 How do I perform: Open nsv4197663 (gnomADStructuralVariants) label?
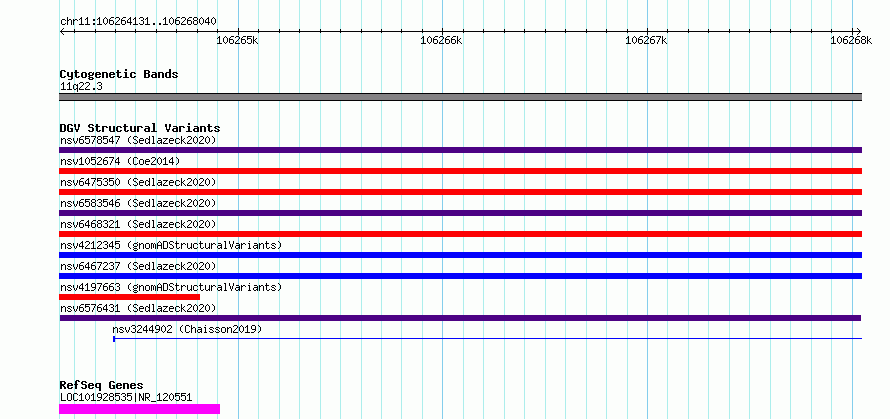171,287
